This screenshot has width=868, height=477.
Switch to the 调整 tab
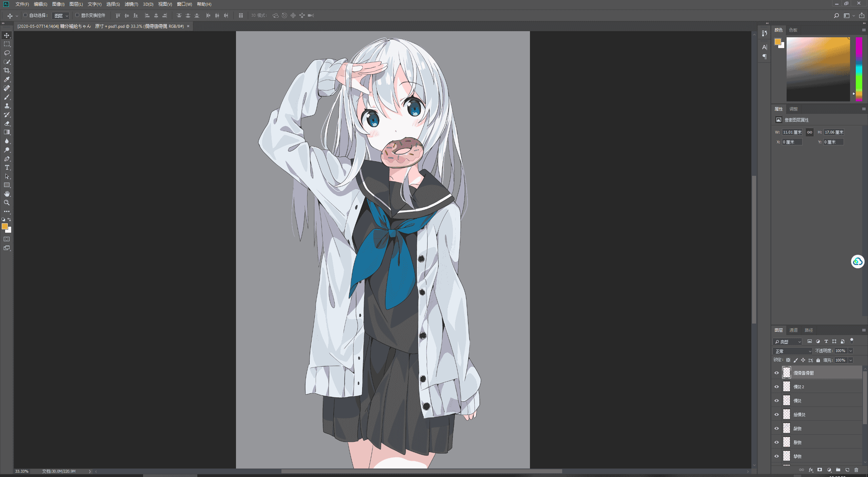793,109
